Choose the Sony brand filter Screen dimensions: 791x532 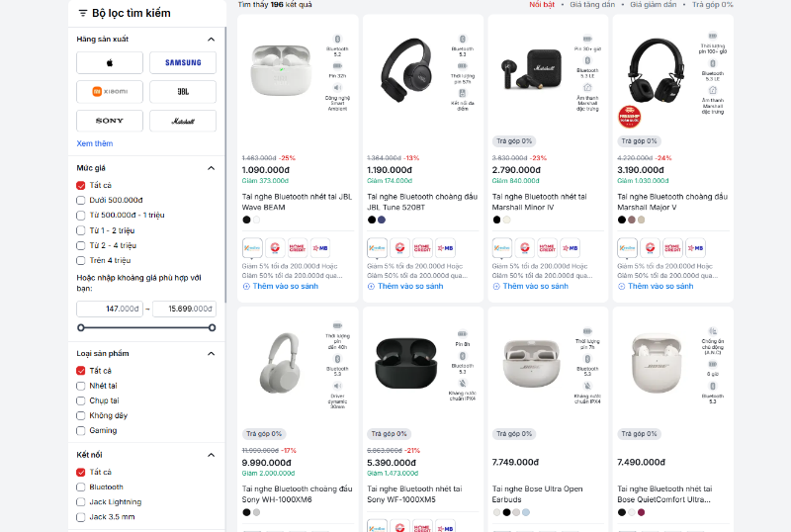pyautogui.click(x=110, y=121)
